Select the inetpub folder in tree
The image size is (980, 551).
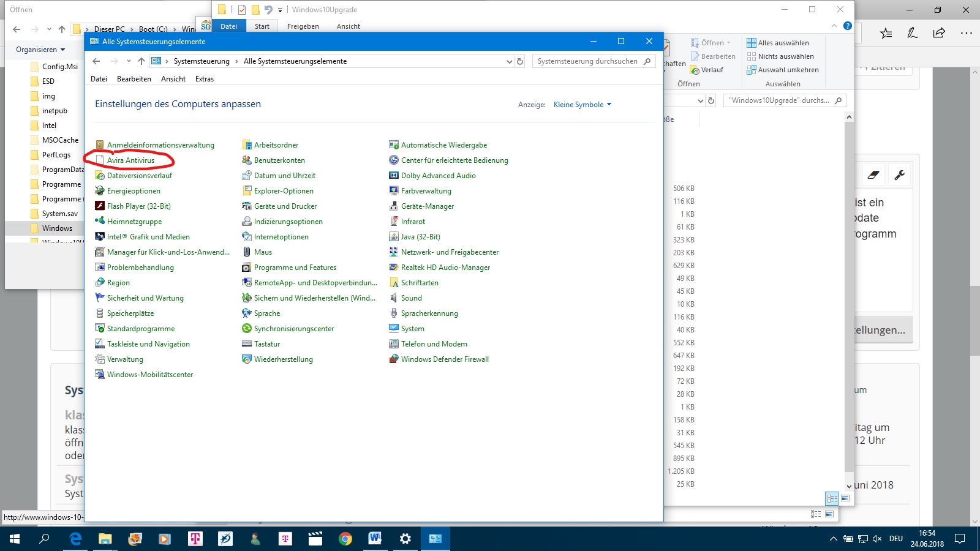pos(55,111)
